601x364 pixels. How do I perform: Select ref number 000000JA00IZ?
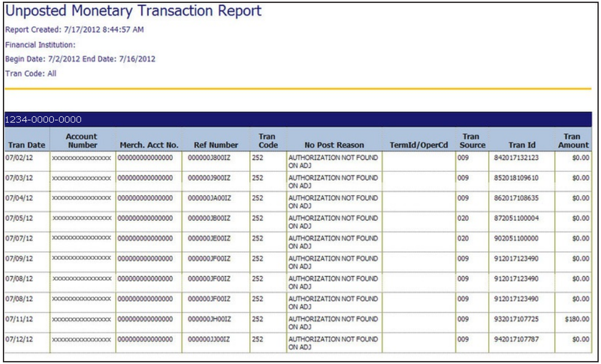tap(210, 199)
